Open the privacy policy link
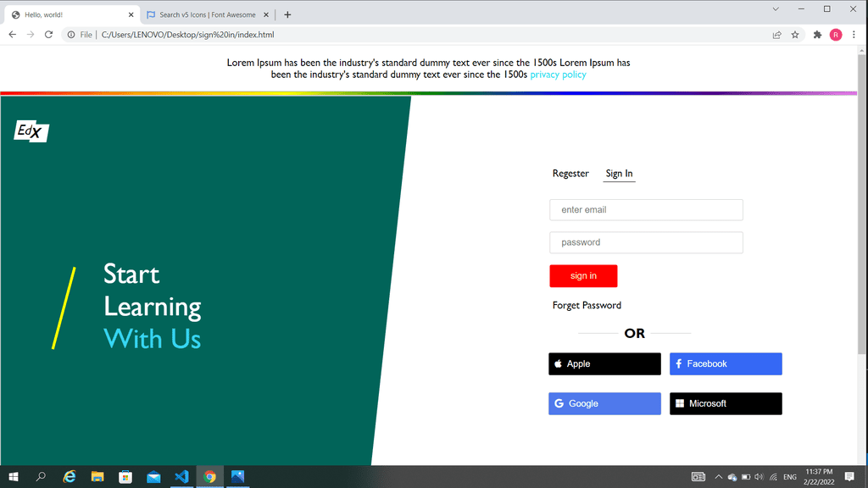Screen dimensions: 868x488 pos(558,75)
